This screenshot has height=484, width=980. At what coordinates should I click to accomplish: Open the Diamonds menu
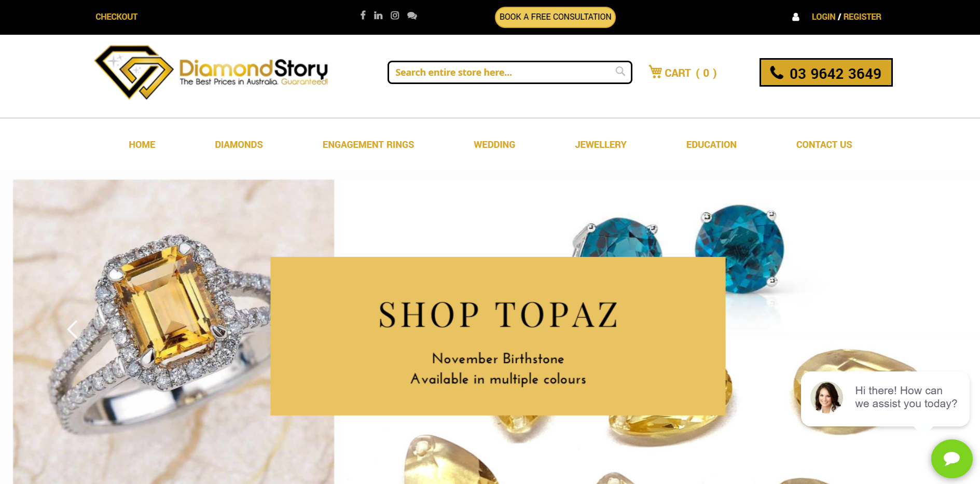(239, 145)
